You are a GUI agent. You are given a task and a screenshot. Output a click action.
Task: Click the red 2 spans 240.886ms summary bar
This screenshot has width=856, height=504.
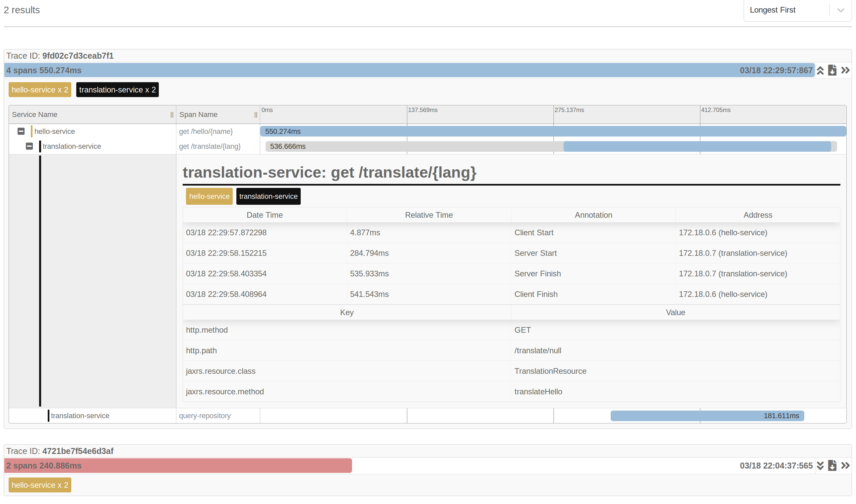[x=178, y=466]
